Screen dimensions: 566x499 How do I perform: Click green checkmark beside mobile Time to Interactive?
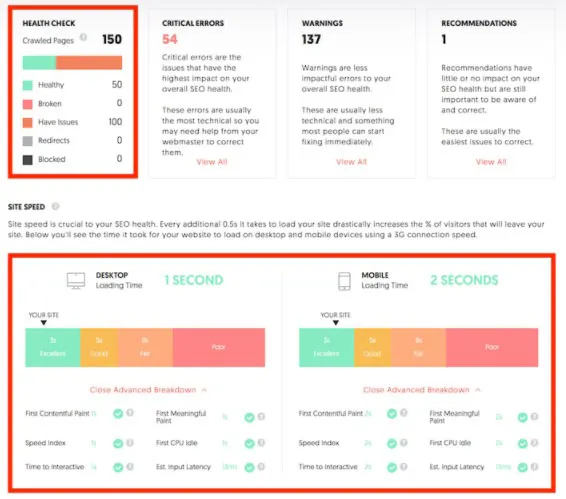392,467
